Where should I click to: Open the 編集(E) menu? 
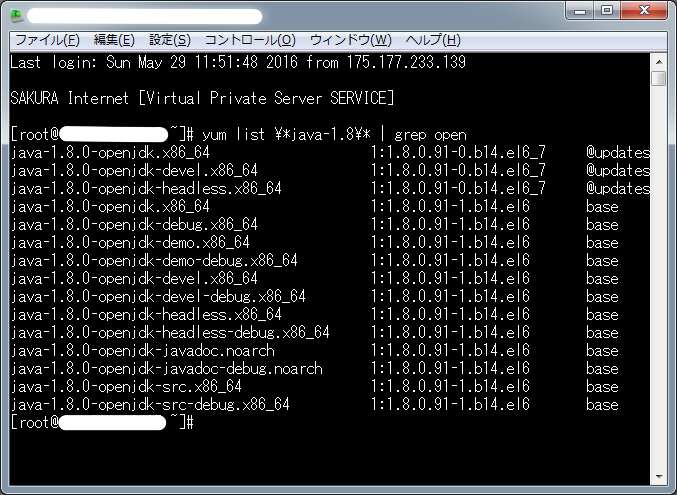114,40
